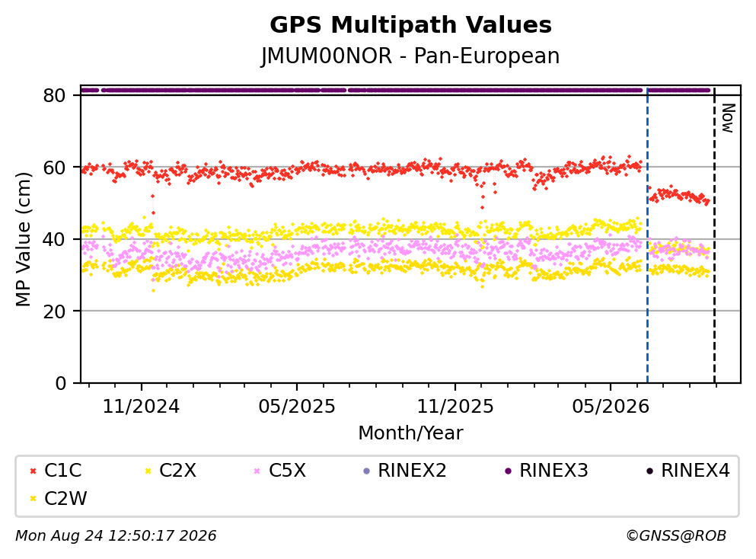Click the C2W legend marker
The width and height of the screenshot is (756, 559).
pos(33,499)
